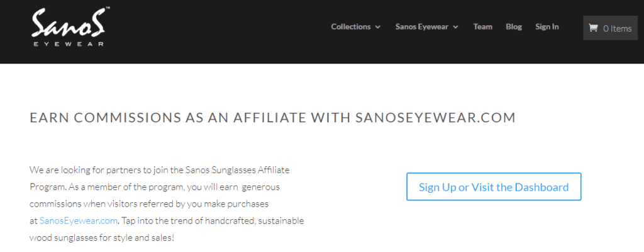Click the EYEWEAR tagline under the logo
Screen dimensions: 644x252
[69, 43]
